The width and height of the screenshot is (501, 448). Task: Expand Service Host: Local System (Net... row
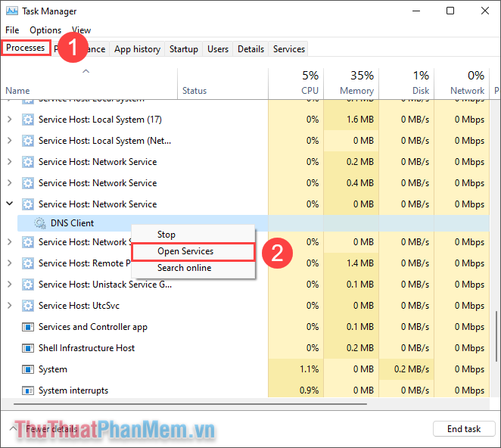10,141
